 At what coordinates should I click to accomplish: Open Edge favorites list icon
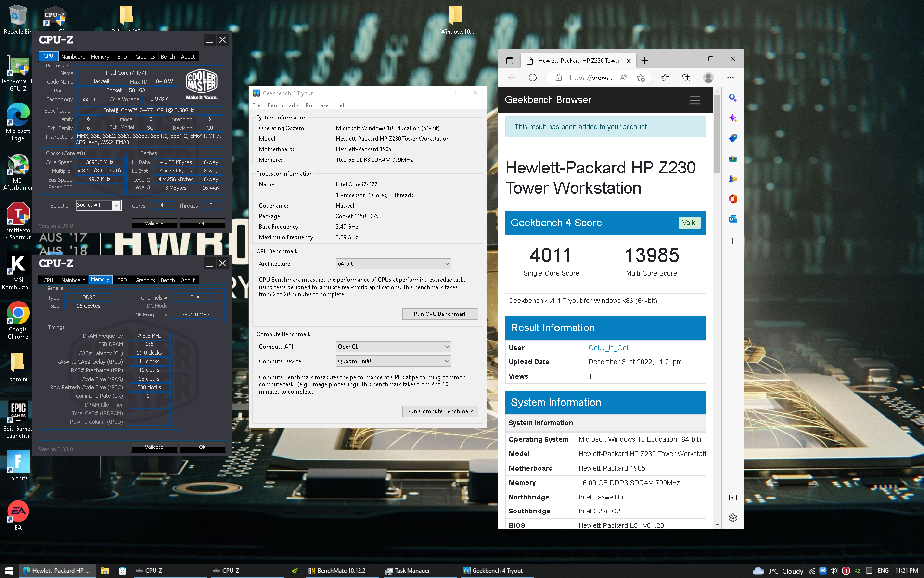coord(665,78)
